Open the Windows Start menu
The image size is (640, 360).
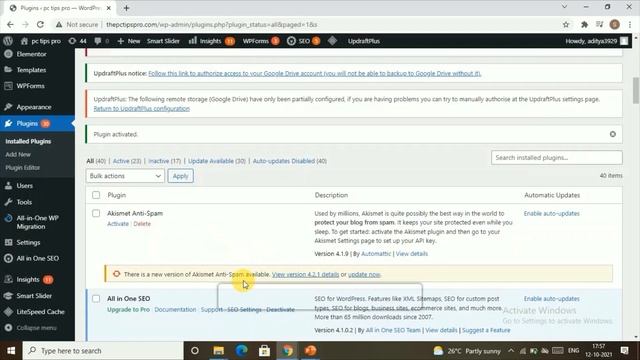11,351
